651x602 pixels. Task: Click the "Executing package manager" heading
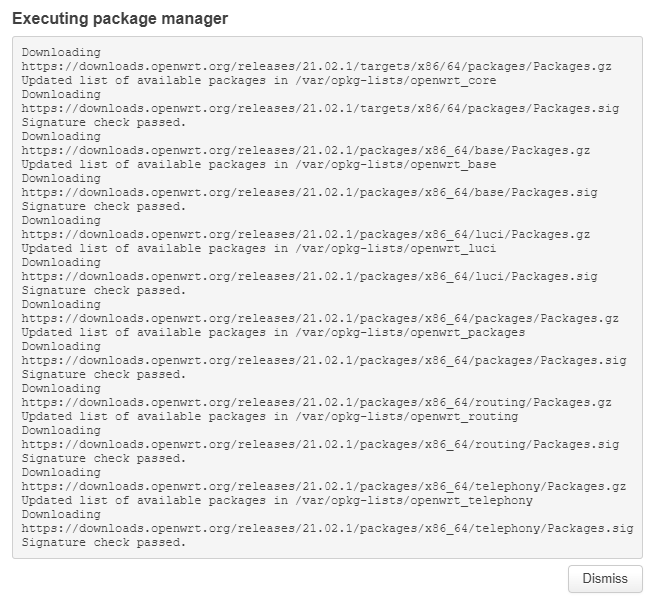(x=119, y=19)
